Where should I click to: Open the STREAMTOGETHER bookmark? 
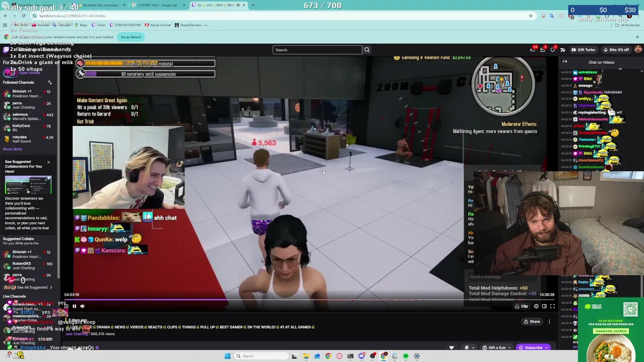point(124,25)
